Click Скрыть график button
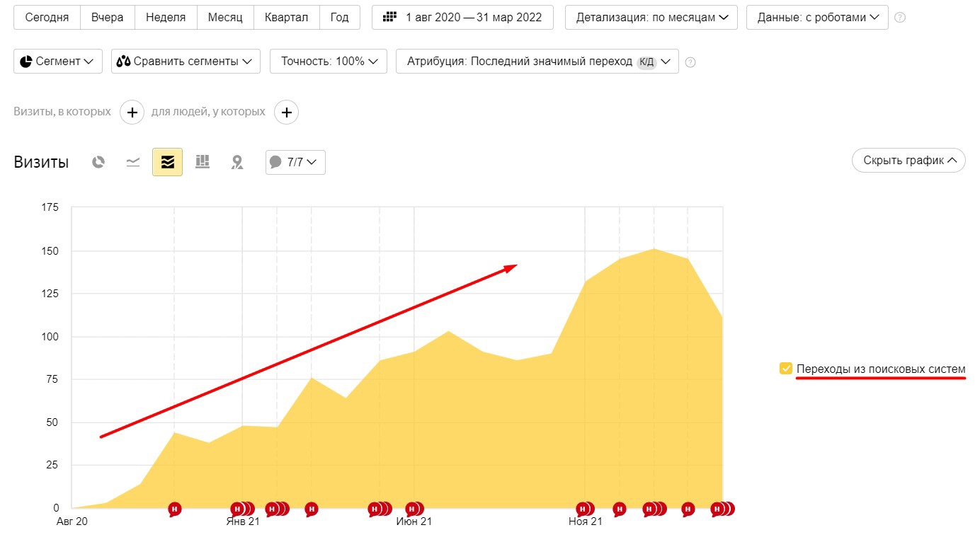The width and height of the screenshot is (980, 542). [908, 160]
